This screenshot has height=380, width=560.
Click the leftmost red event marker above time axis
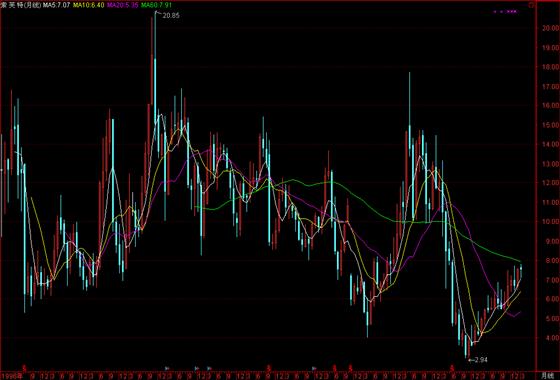(x=25, y=368)
